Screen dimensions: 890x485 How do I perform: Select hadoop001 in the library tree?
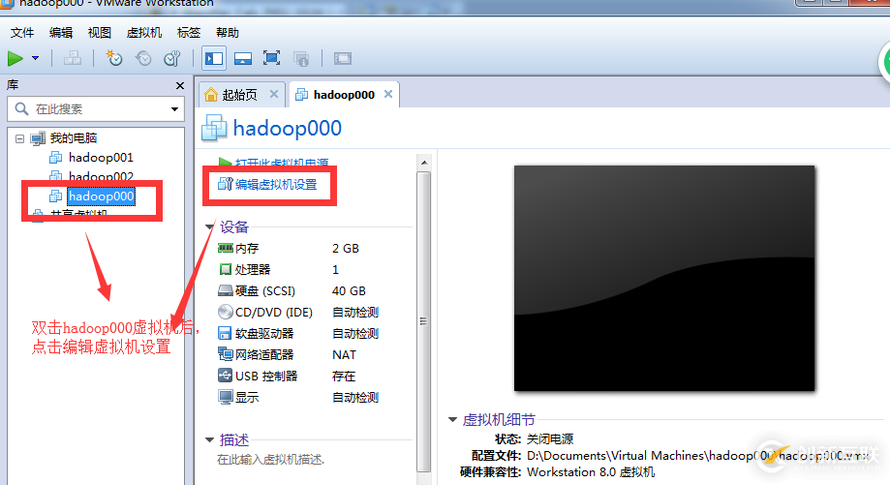[101, 157]
